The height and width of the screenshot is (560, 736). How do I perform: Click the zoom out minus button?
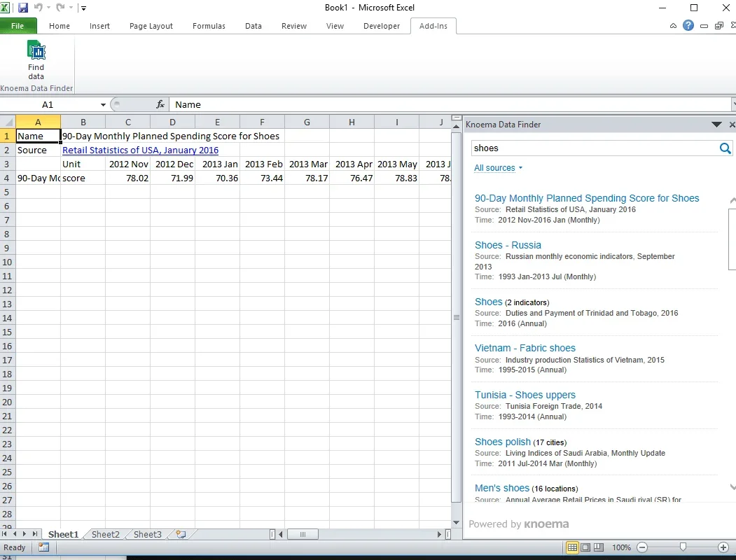(643, 547)
